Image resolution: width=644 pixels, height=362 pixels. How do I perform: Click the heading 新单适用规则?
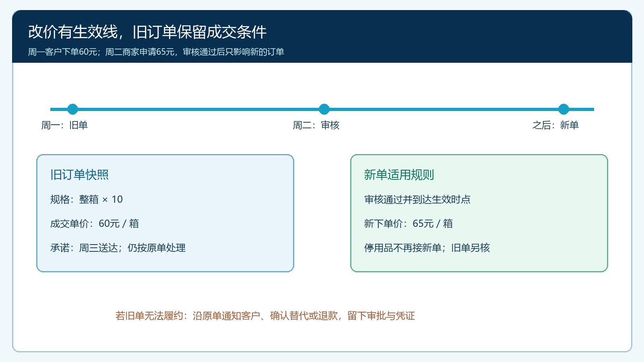pos(399,175)
